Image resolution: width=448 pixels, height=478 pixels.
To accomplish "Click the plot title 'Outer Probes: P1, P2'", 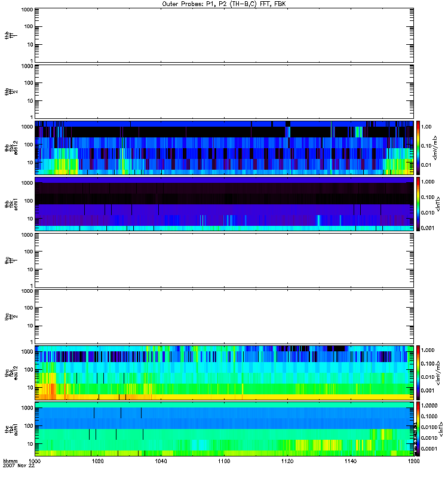I will point(223,4).
